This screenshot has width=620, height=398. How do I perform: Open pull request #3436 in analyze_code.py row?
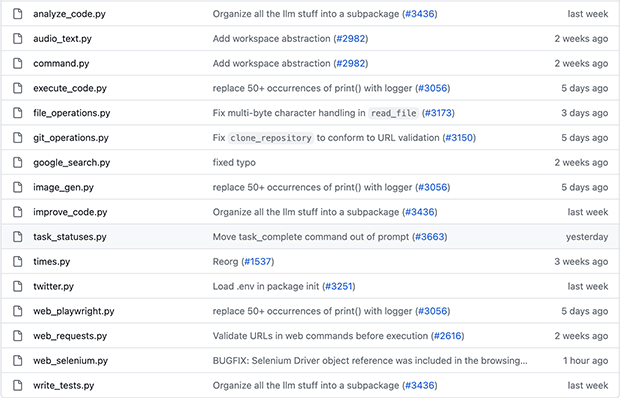420,14
